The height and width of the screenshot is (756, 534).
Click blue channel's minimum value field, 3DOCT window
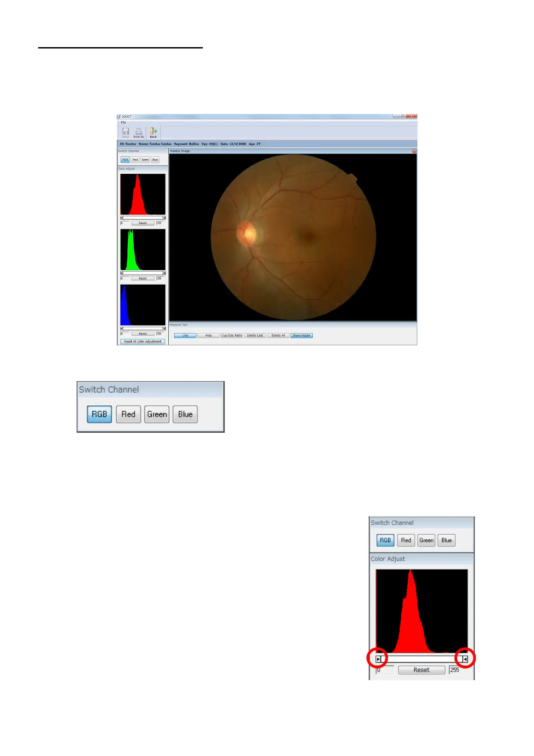click(125, 334)
